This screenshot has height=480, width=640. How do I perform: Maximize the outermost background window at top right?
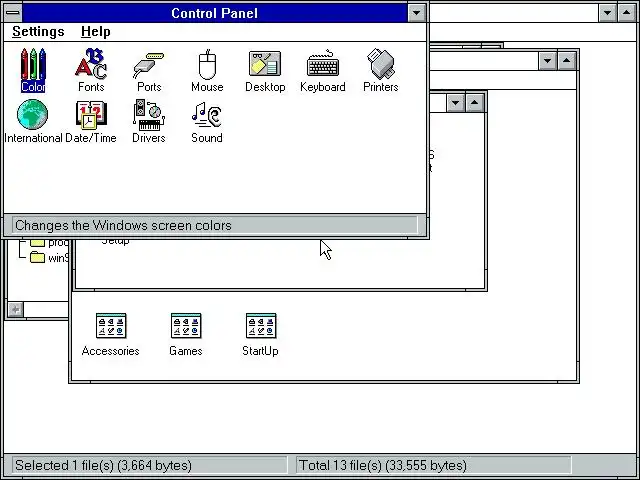point(627,13)
